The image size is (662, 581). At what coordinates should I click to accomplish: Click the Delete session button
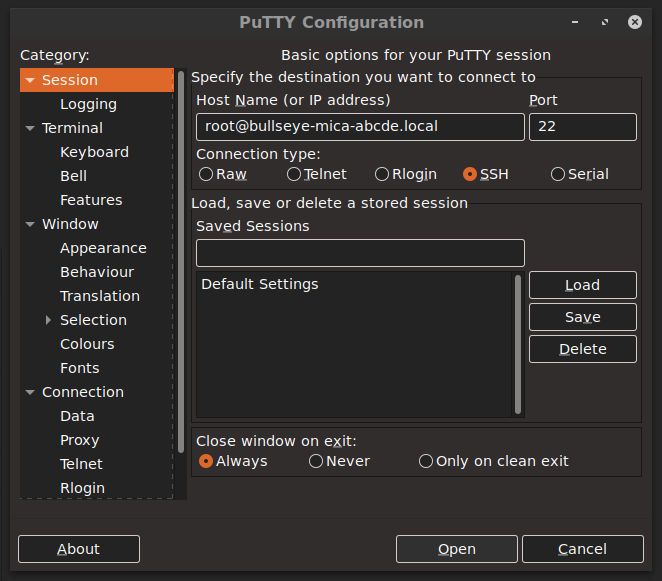click(583, 349)
